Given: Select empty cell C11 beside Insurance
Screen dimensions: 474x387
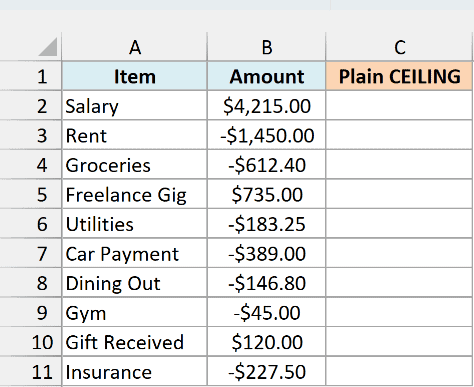Looking at the screenshot, I should click(x=399, y=371).
